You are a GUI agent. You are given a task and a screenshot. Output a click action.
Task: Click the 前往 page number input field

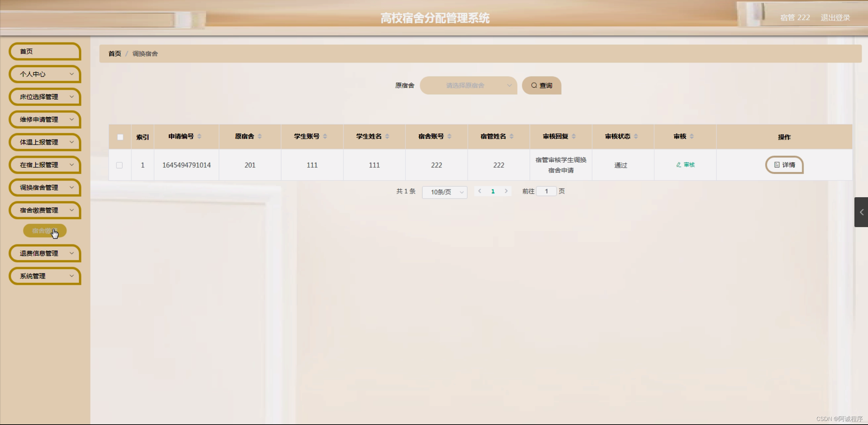(x=546, y=191)
